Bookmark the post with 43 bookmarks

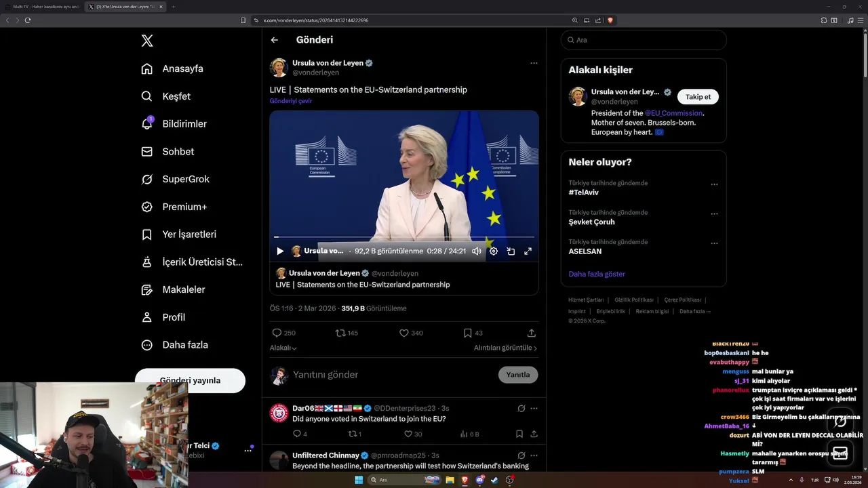click(x=473, y=333)
